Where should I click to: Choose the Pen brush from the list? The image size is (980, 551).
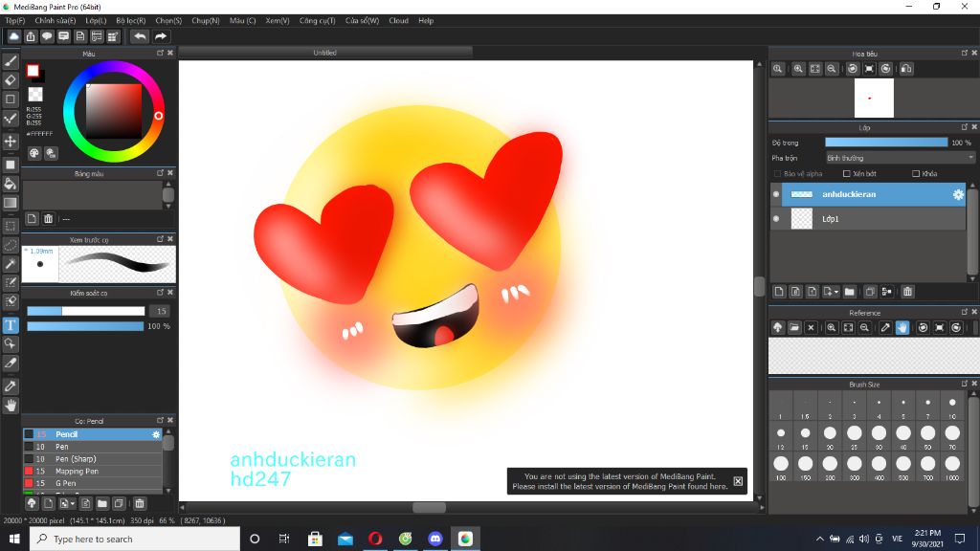tap(93, 447)
